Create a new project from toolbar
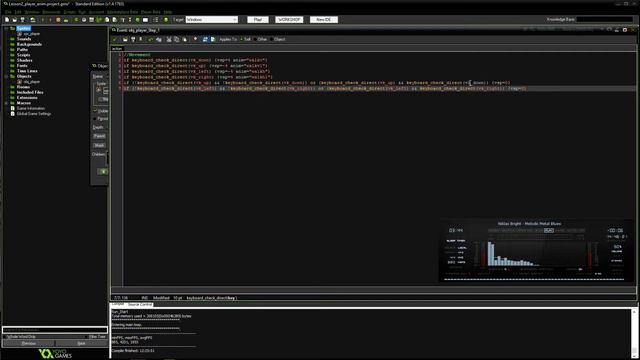Screen dimensions: 640x360 click(x=7, y=20)
